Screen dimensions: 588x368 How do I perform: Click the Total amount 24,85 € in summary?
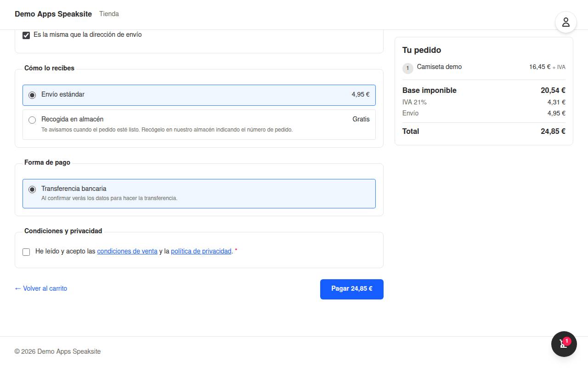pos(553,131)
